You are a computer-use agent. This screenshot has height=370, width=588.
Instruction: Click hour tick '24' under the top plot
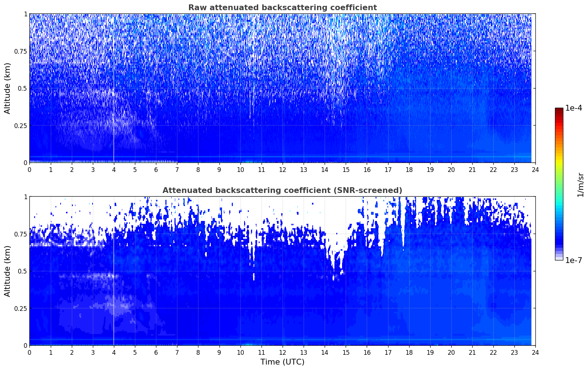(535, 169)
